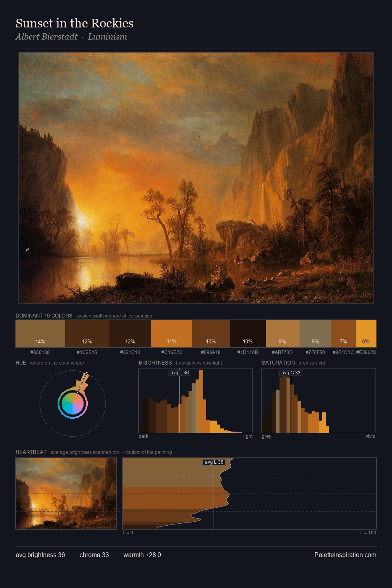Select the #4C2B15 dark brown swatch
Viewport: 392px width, 588px height.
(x=87, y=334)
